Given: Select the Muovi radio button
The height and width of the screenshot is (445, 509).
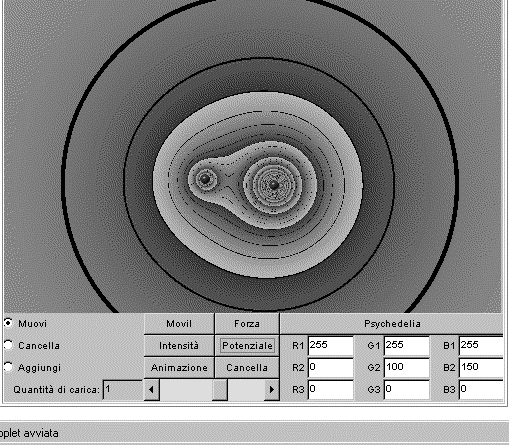Looking at the screenshot, I should point(8,323).
